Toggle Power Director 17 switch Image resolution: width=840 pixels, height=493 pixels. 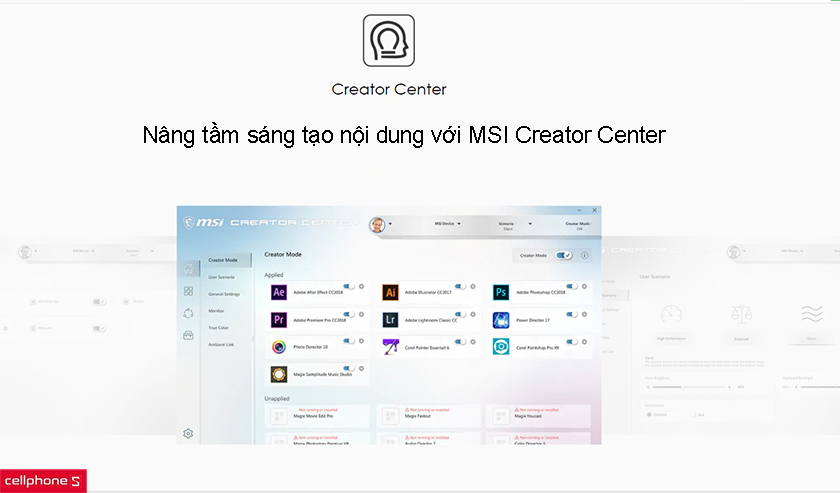tap(572, 314)
